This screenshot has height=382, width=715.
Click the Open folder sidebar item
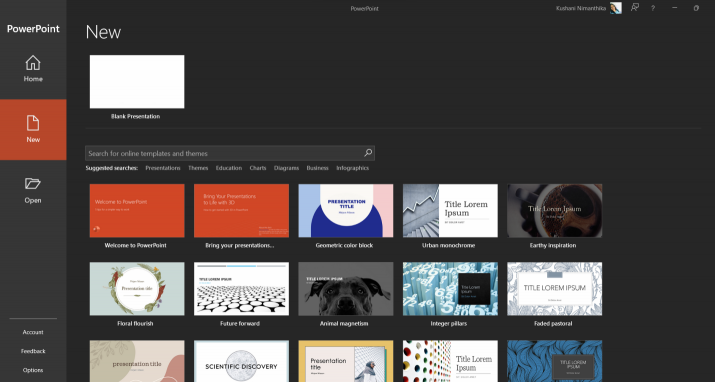33,191
